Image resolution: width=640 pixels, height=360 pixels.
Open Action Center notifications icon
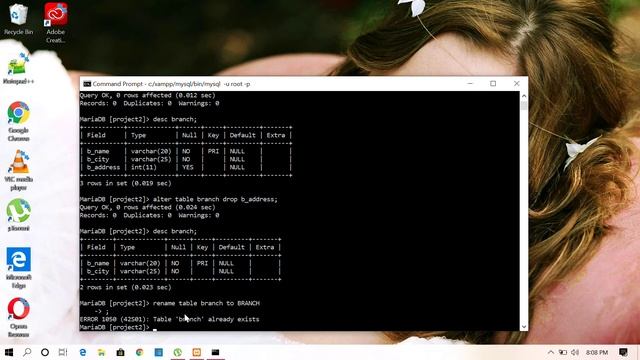[623, 352]
